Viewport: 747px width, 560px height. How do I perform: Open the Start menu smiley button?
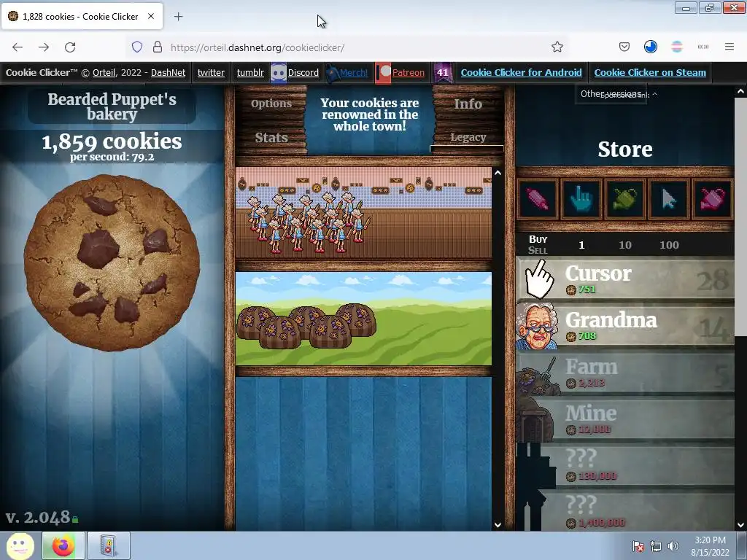click(x=20, y=545)
